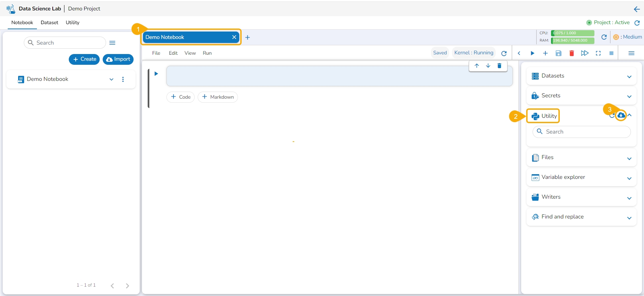Click the '1 – 1 of 1' pagination text
This screenshot has height=296, width=644.
point(86,285)
